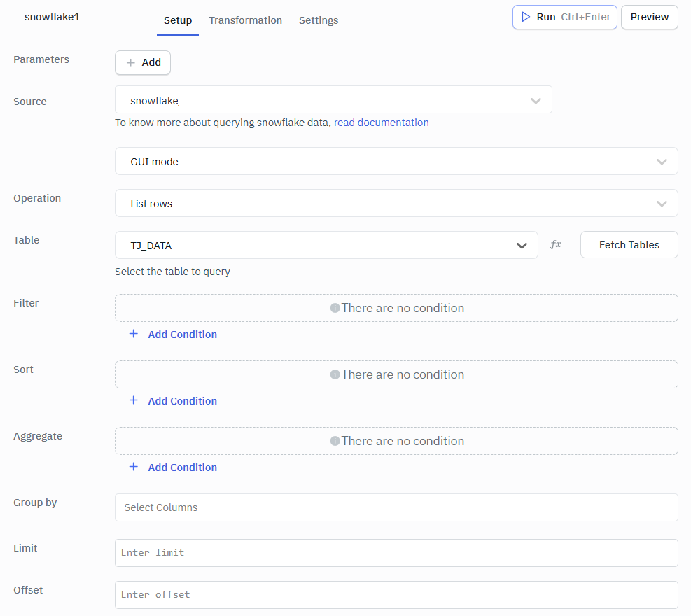Open the TJ_DATA table dropdown
This screenshot has height=616, width=691.
326,245
